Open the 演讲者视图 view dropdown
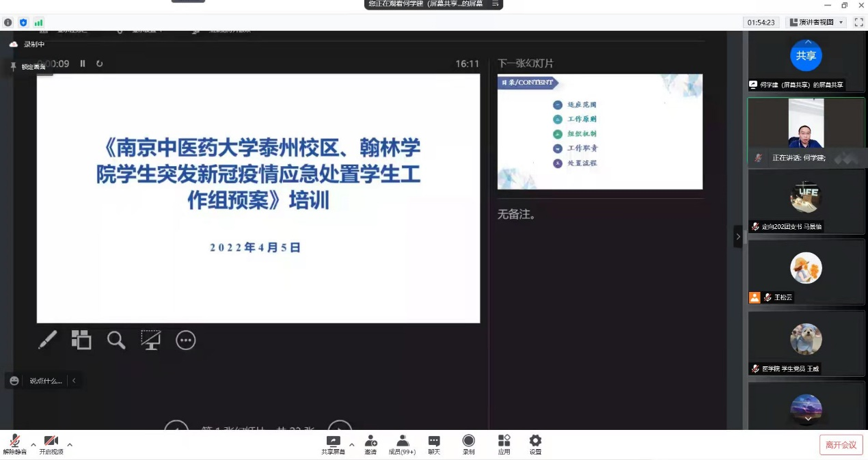The image size is (868, 460). pyautogui.click(x=817, y=23)
